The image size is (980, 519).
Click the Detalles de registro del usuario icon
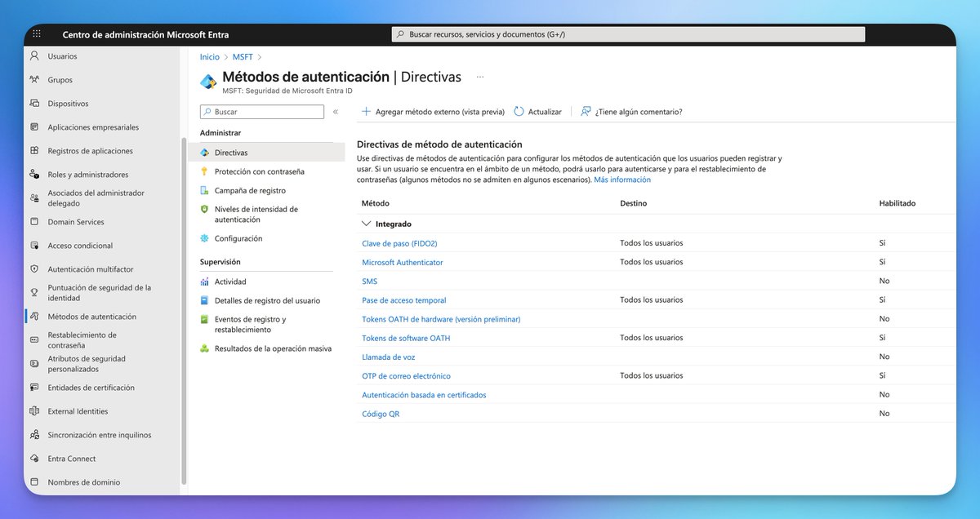[x=204, y=300]
